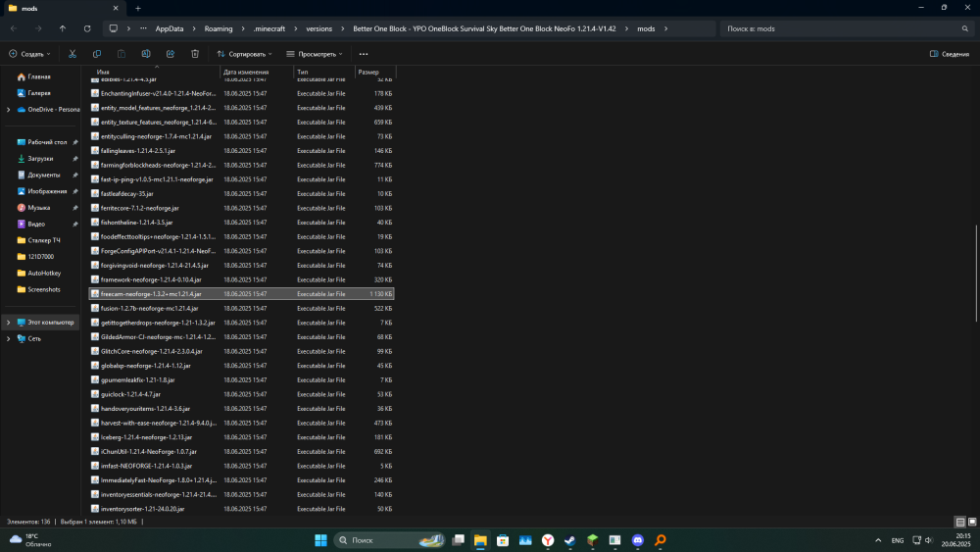Select ferritecore-7.1.2-neoforge.jar
The height and width of the screenshot is (552, 980).
pos(241,208)
